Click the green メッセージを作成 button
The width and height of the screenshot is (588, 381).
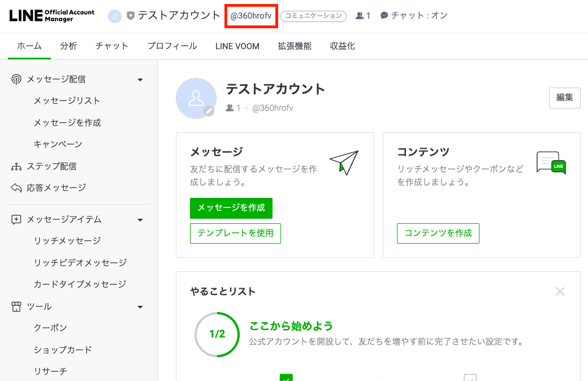coord(231,208)
